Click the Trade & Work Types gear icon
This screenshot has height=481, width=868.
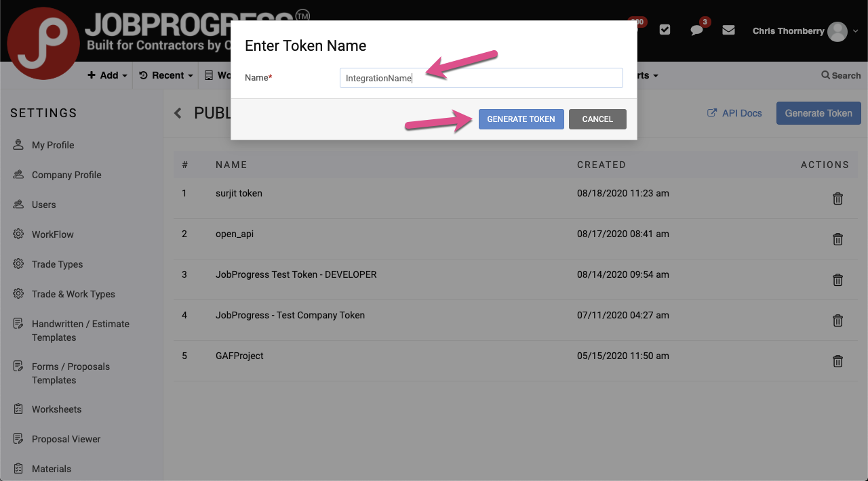18,293
